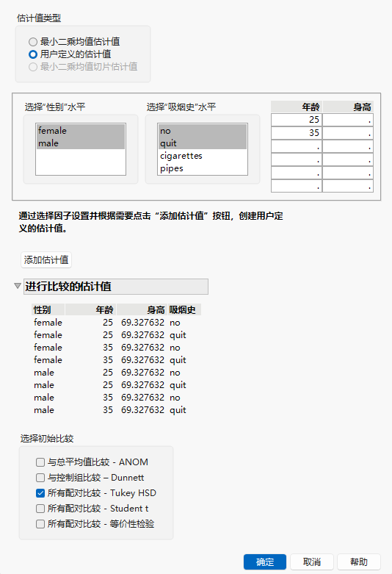Select pipes in 吸烟史 level list

pyautogui.click(x=202, y=168)
